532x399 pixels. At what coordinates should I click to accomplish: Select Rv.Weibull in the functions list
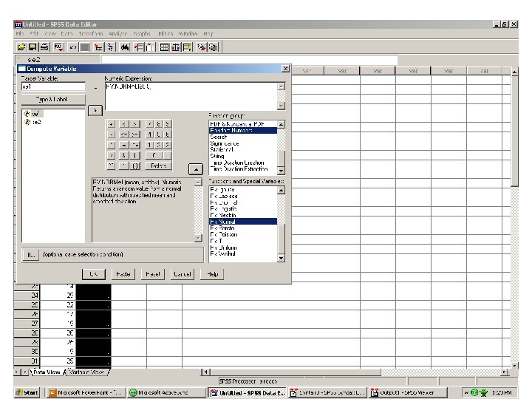[x=243, y=253]
